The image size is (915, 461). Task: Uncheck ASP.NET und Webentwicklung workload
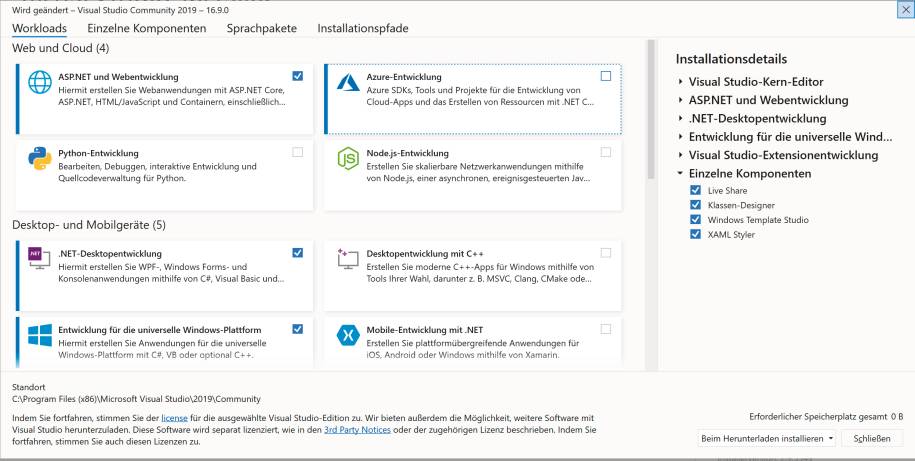click(298, 76)
